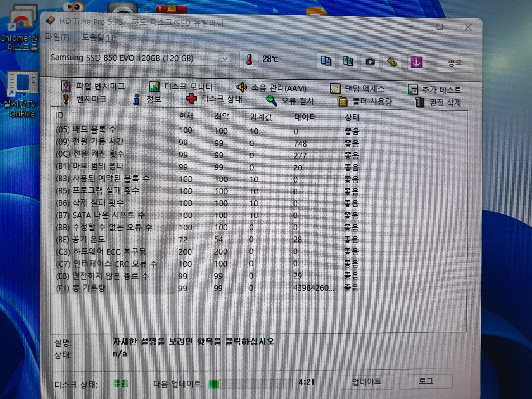Switch to the 오류 검사 tab
This screenshot has width=532, height=399.
(x=290, y=101)
